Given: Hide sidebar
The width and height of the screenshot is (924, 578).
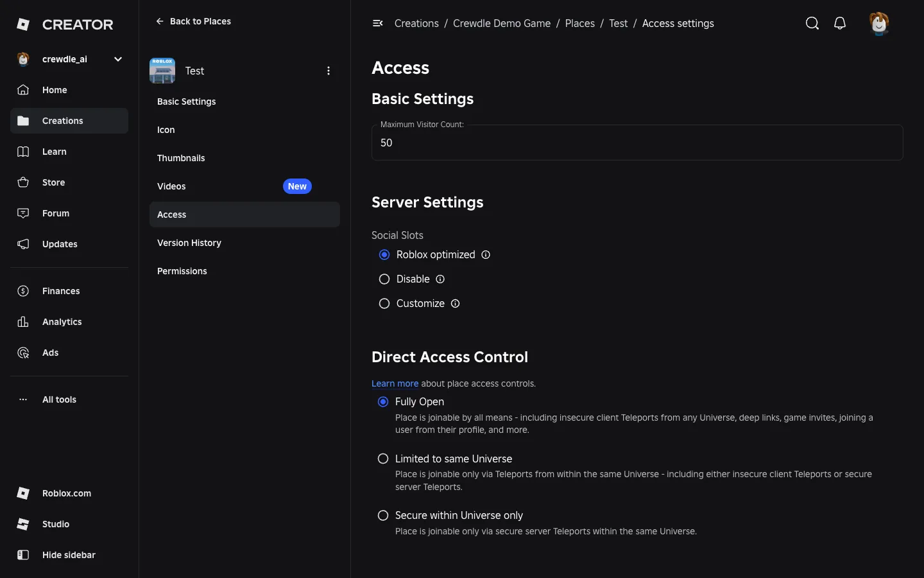Looking at the screenshot, I should coord(69,555).
